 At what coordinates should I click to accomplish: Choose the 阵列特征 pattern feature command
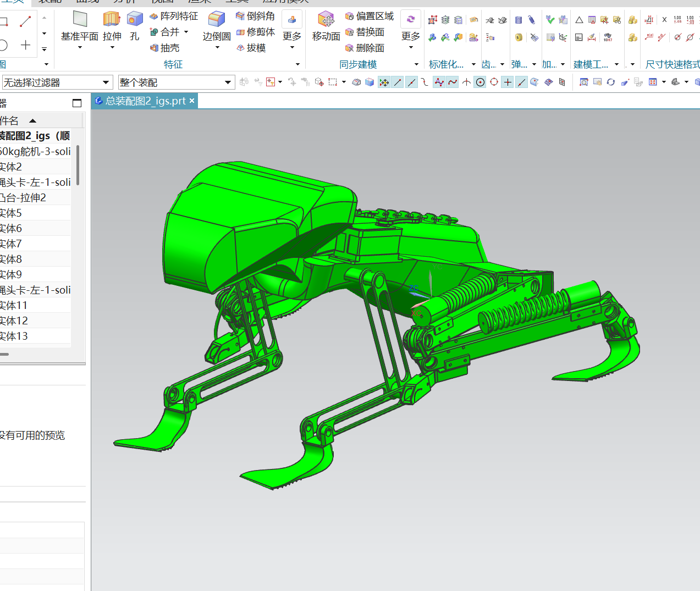(174, 16)
